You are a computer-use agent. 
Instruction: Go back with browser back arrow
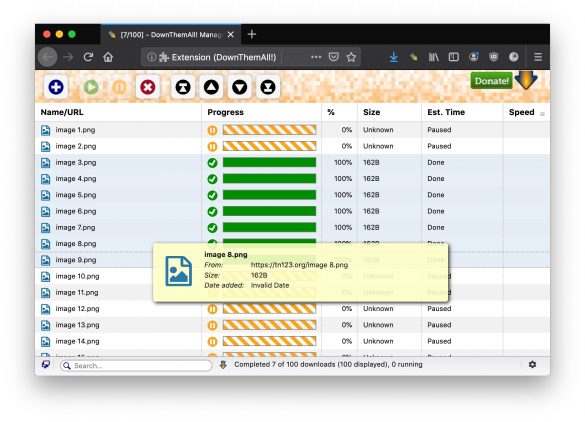pyautogui.click(x=48, y=57)
